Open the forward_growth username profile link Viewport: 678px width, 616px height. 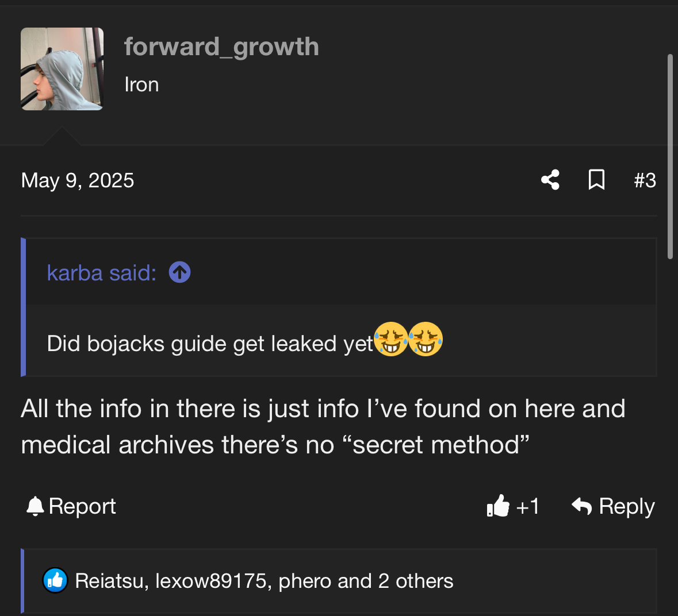click(x=221, y=47)
